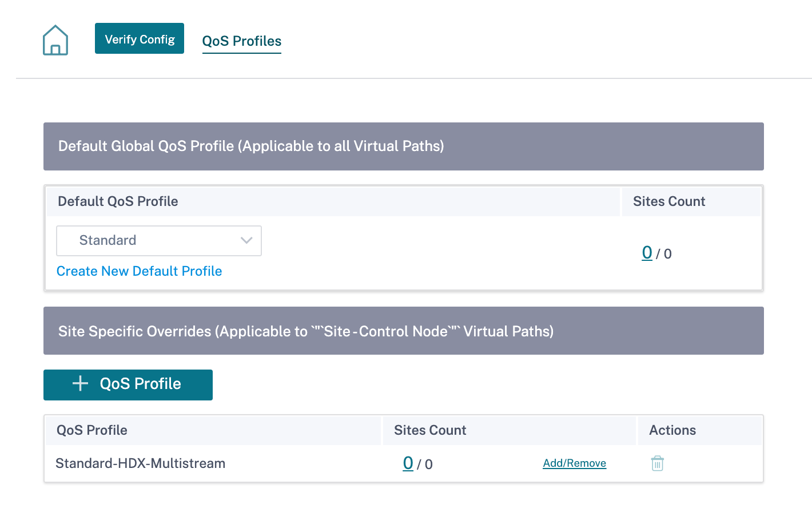812x516 pixels.
Task: Open the QoS Profiles tab
Action: click(x=242, y=41)
